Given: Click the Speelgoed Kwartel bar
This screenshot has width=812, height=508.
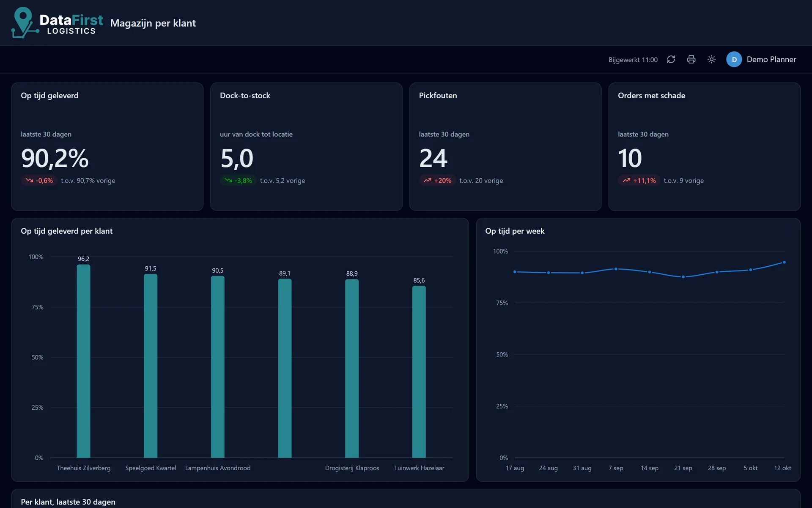Looking at the screenshot, I should (x=151, y=366).
